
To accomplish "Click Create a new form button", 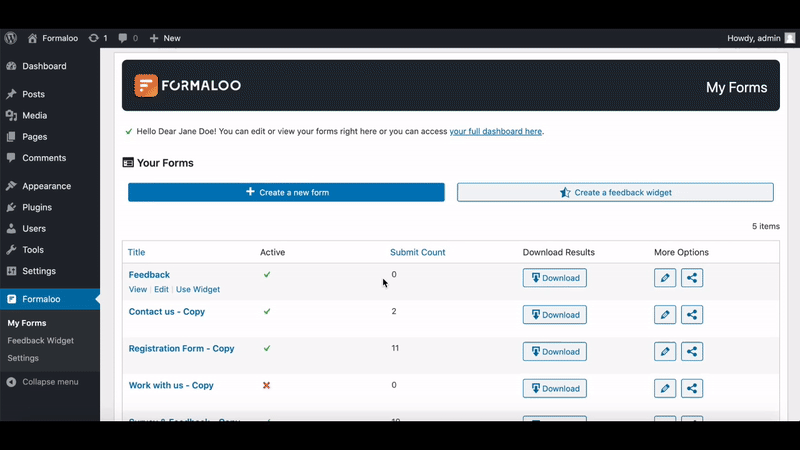I will [286, 192].
